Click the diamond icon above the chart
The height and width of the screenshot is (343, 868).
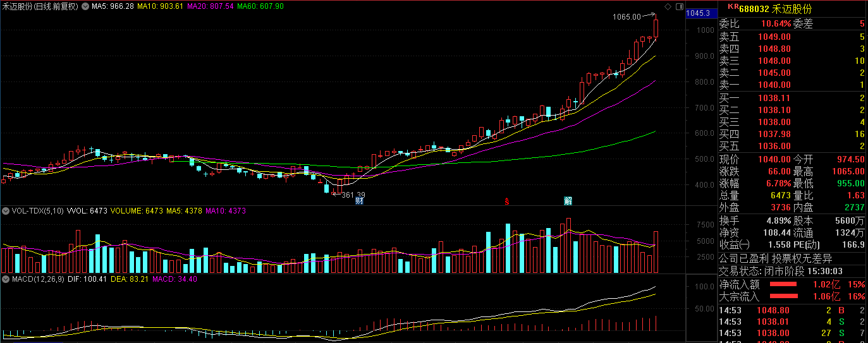(668, 6)
